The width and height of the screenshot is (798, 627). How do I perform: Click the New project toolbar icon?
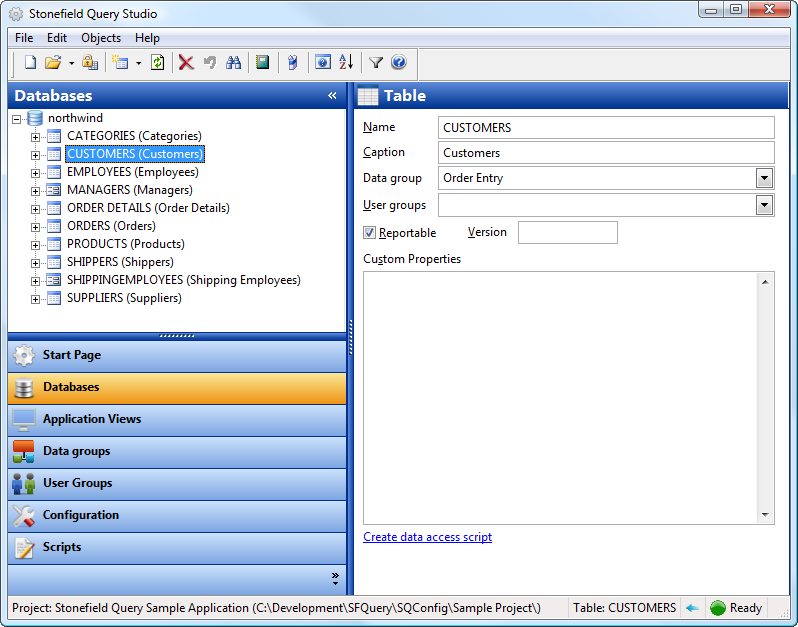[x=30, y=63]
